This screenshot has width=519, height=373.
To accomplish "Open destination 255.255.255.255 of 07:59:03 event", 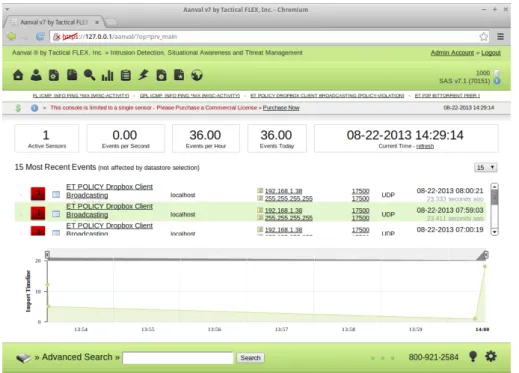I will click(289, 218).
